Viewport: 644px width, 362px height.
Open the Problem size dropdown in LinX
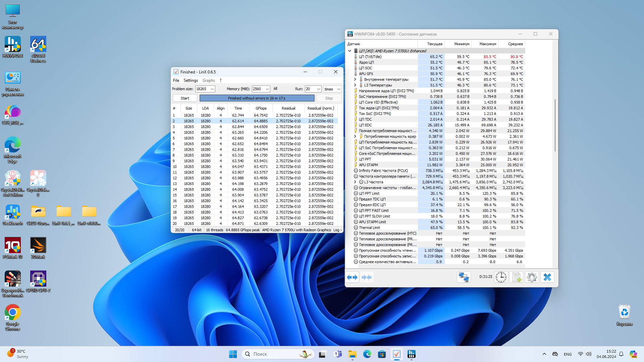click(x=212, y=89)
